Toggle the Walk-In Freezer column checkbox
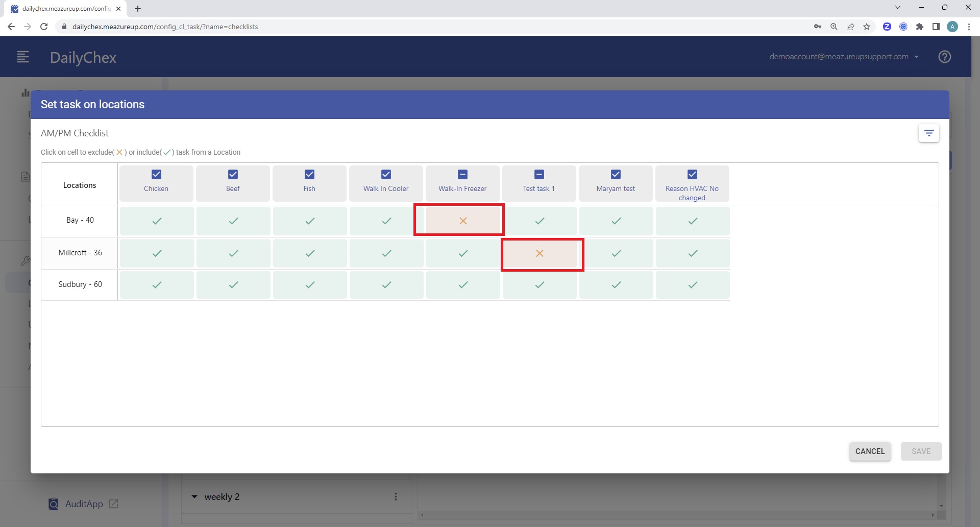 pyautogui.click(x=462, y=174)
